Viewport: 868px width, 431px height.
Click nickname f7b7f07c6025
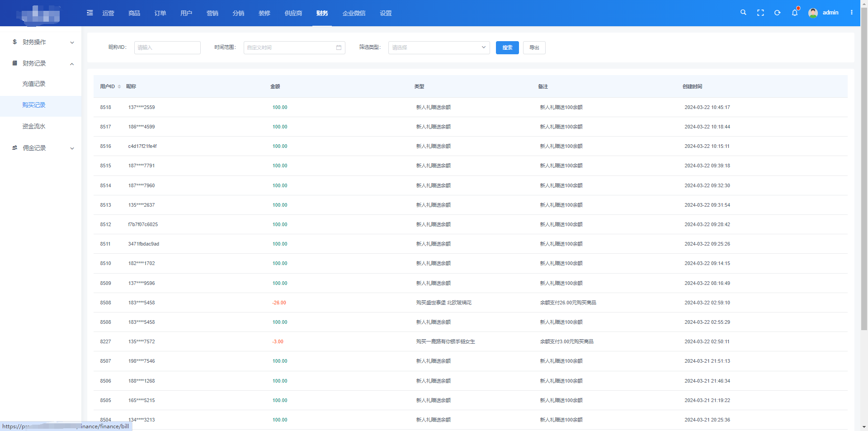pos(143,224)
